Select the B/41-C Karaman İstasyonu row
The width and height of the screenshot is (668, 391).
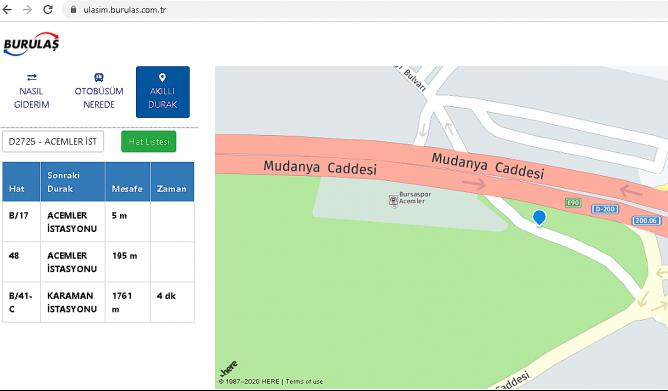[x=98, y=302]
